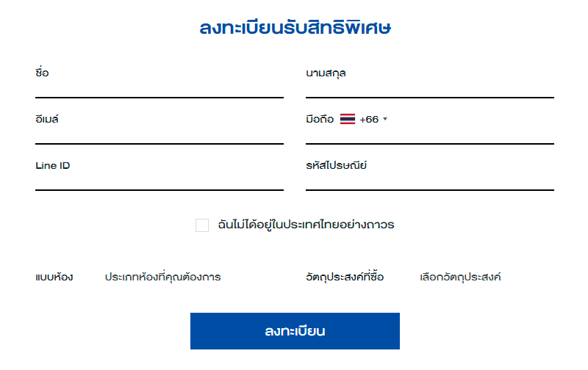Focus the ชื่อ first name input field
This screenshot has width=588, height=370.
(x=159, y=88)
